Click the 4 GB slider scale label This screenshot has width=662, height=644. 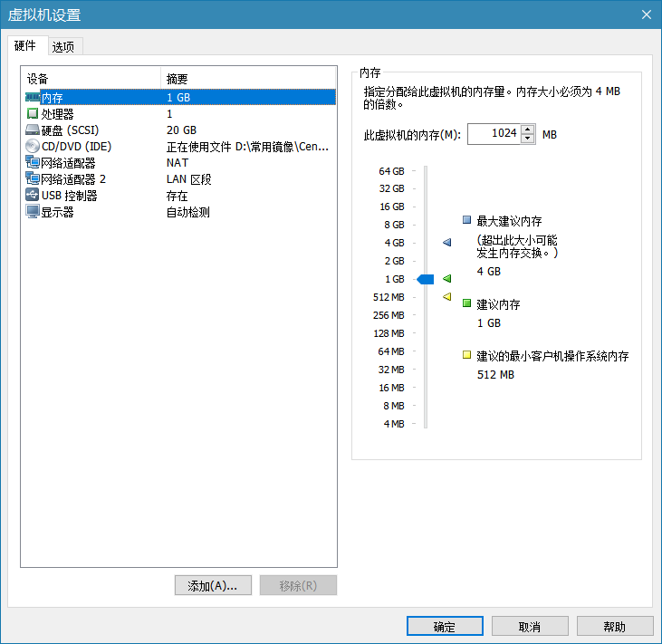(x=394, y=243)
